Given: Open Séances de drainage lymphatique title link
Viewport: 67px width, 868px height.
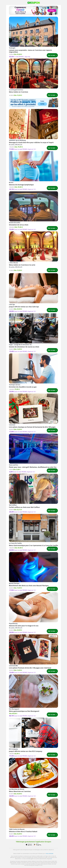Looking at the screenshot, I should [x=21, y=185].
